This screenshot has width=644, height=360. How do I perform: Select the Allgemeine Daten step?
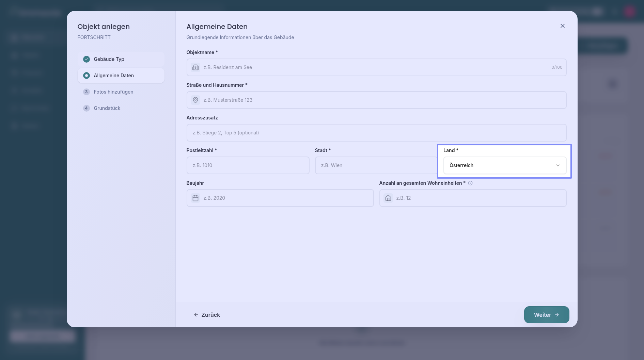click(114, 76)
